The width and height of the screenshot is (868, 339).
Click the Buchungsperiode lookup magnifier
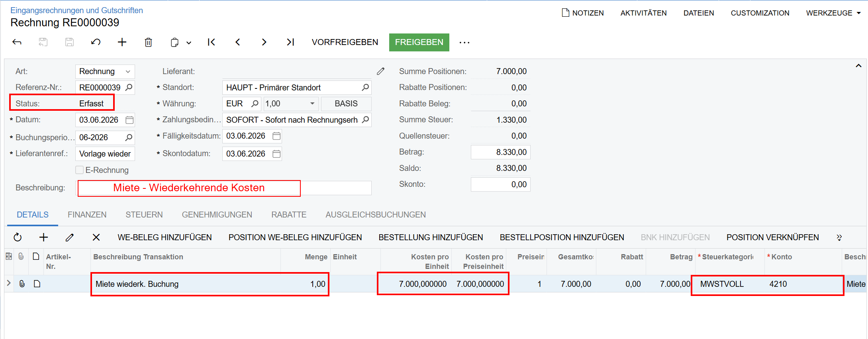click(x=129, y=137)
